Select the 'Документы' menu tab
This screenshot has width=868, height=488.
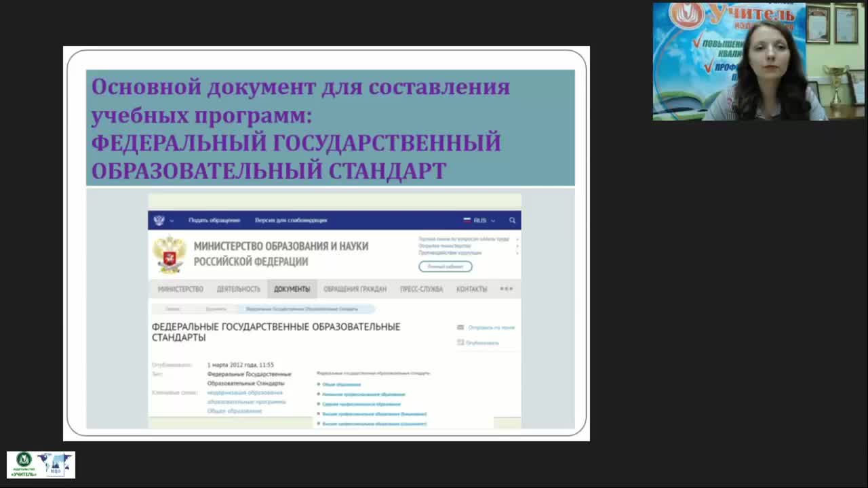pyautogui.click(x=292, y=289)
